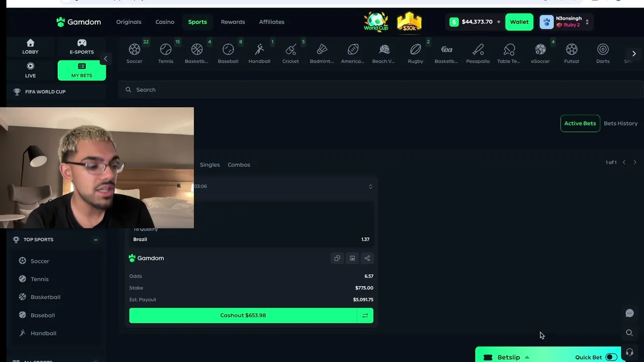The width and height of the screenshot is (644, 362).
Task: Open the My Bets section
Action: click(82, 70)
